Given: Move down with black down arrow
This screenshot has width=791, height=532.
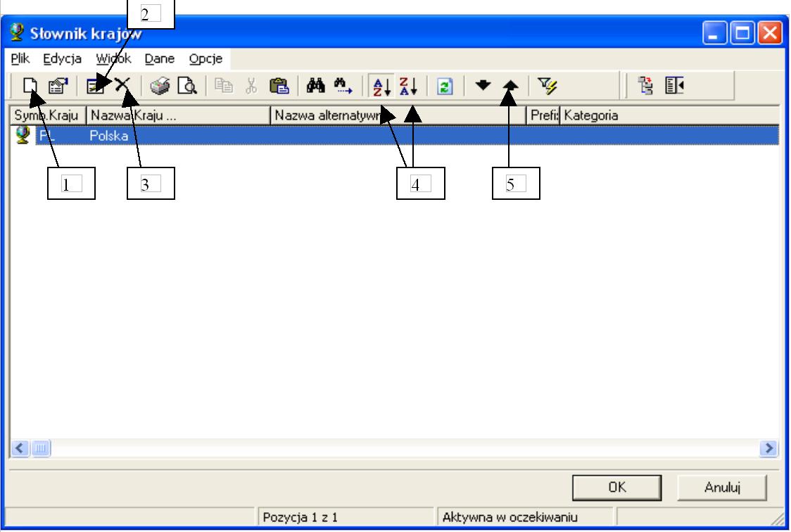Looking at the screenshot, I should [x=483, y=84].
